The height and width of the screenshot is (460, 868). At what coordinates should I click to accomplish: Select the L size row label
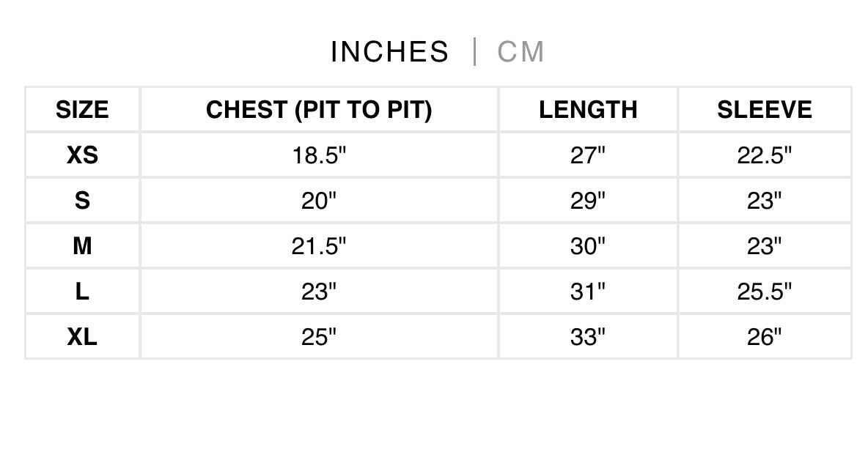pyautogui.click(x=82, y=292)
